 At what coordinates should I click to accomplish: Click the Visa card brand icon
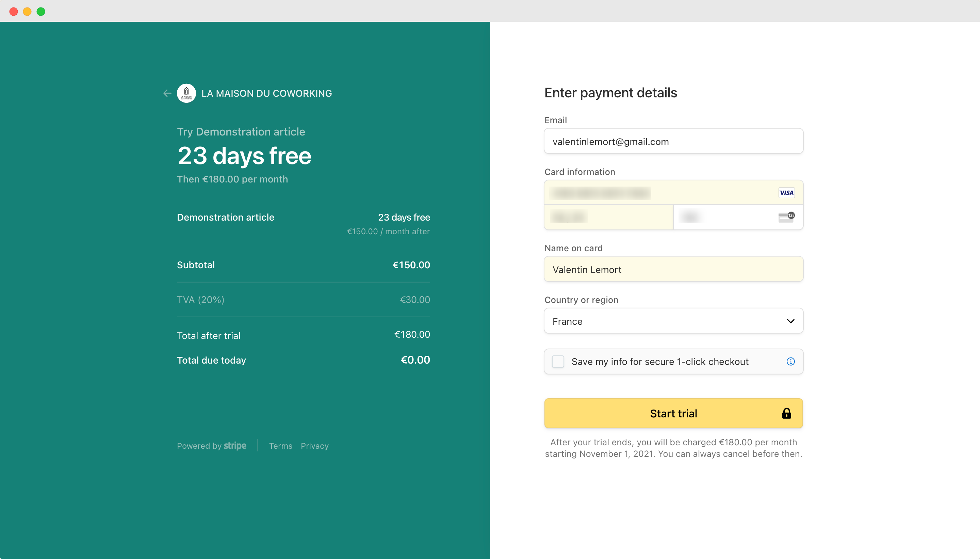pos(786,193)
